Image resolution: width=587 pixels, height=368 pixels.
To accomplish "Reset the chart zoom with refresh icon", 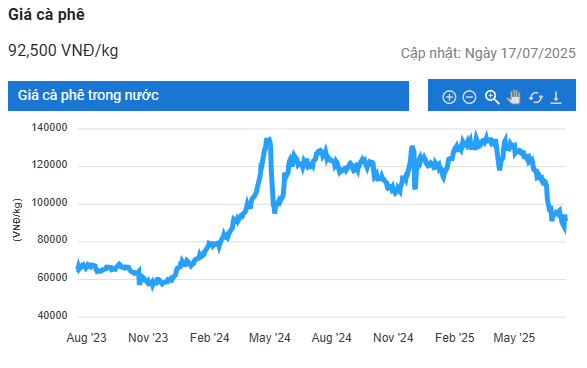I will pos(536,97).
